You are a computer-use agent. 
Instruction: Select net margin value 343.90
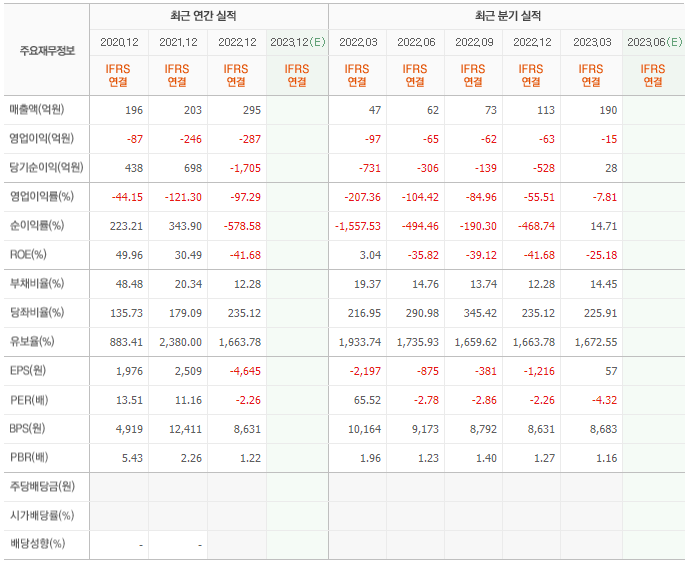(x=185, y=226)
